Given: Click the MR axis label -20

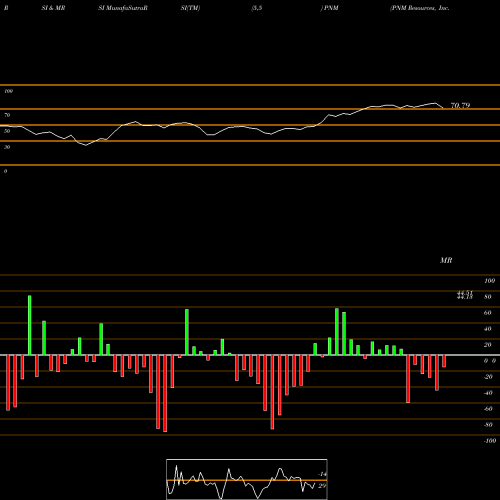Looking at the screenshot, I should 488,377.
